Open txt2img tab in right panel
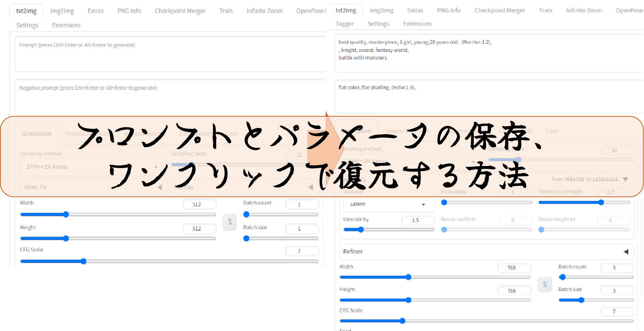This screenshot has height=331, width=644. tap(346, 10)
